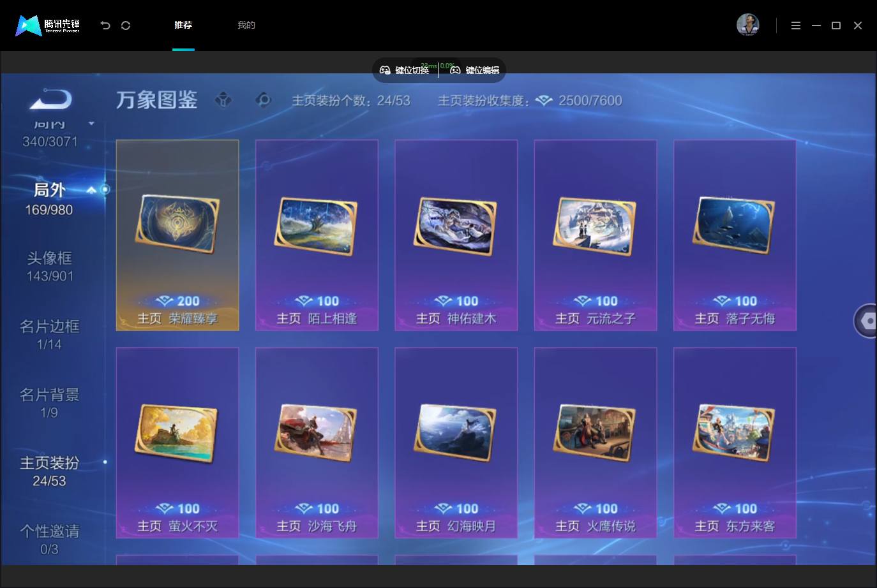Click the Tencent Pioneer logo
This screenshot has width=877, height=588.
pyautogui.click(x=48, y=26)
